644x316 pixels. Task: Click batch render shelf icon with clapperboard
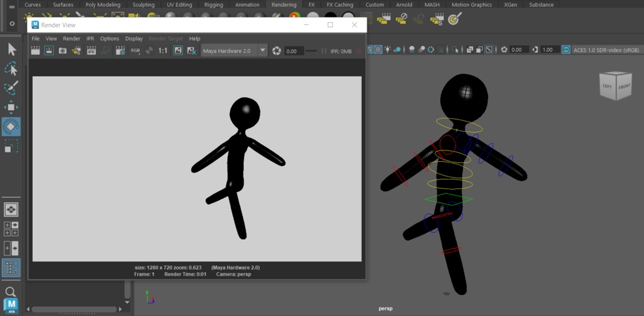(384, 18)
